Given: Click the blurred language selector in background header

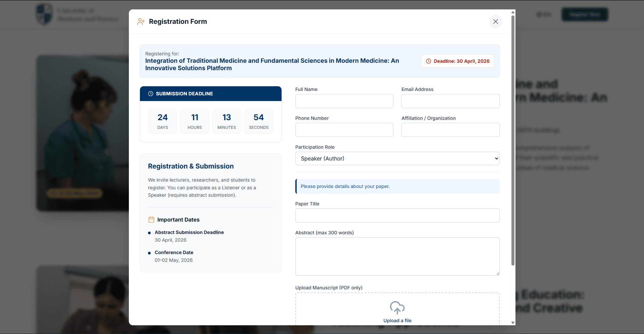Looking at the screenshot, I should (x=544, y=14).
